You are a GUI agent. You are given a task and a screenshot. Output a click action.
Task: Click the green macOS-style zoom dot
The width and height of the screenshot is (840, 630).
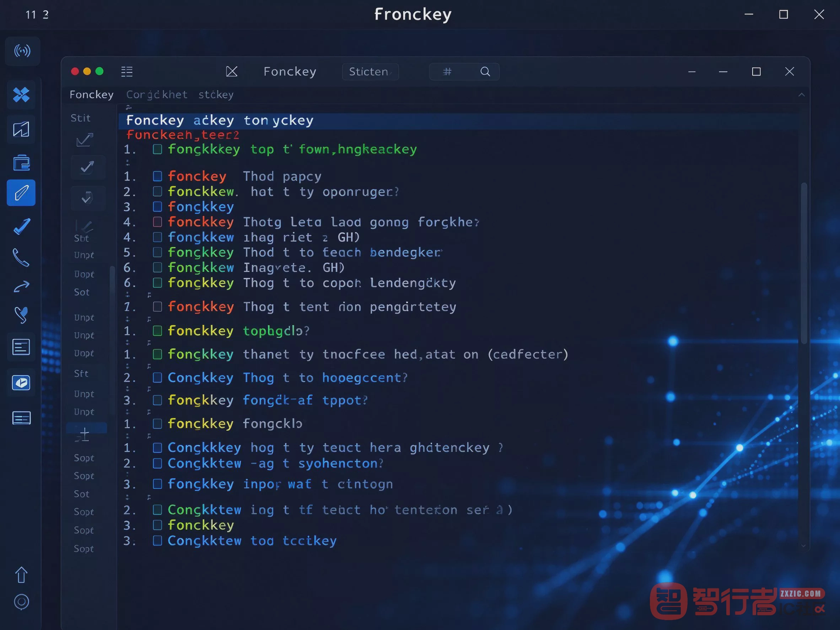99,71
